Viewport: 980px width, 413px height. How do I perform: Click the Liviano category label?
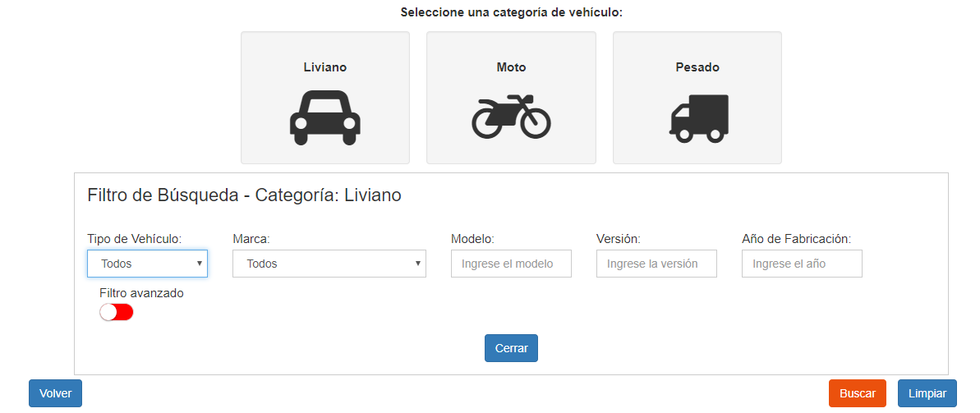coord(325,67)
